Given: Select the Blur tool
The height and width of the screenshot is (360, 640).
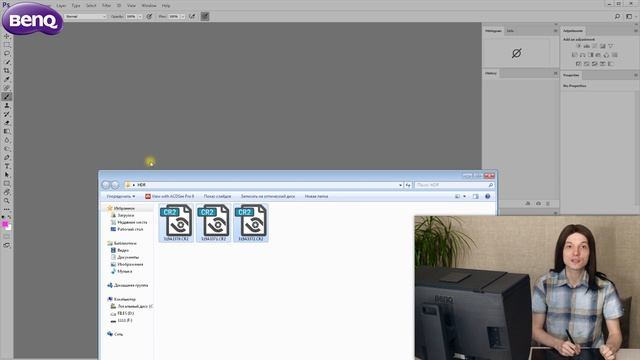Looking at the screenshot, I should [7, 140].
